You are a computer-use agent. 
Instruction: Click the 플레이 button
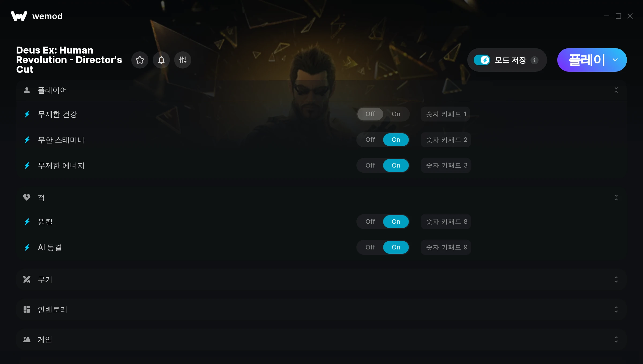587,60
